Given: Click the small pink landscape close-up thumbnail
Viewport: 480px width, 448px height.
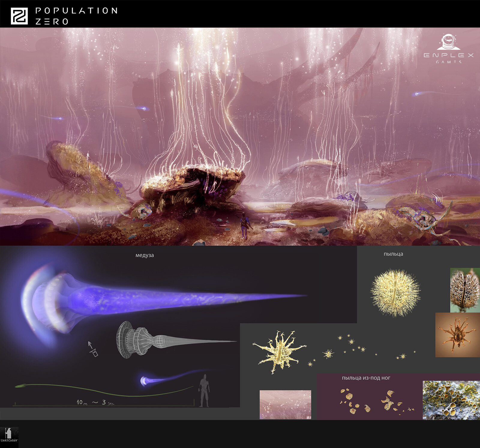Looking at the screenshot, I should 285,404.
